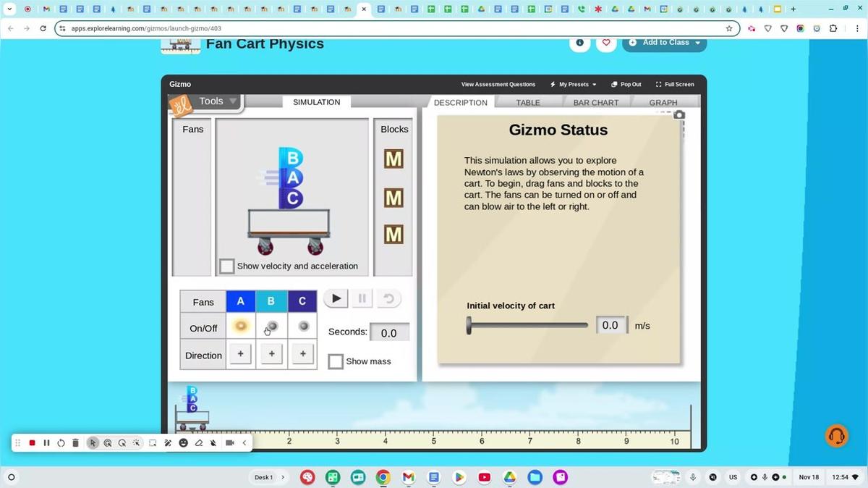Switch to the TABLE tab

coord(528,103)
